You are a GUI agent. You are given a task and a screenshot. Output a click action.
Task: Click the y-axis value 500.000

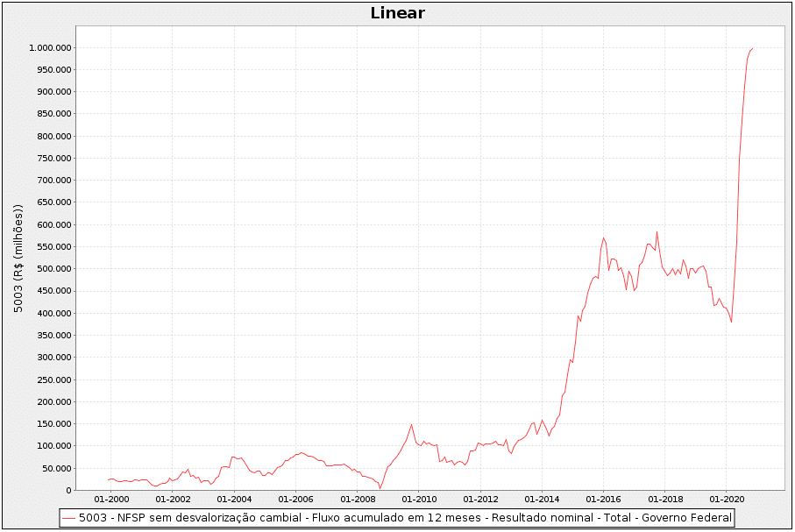tap(53, 269)
